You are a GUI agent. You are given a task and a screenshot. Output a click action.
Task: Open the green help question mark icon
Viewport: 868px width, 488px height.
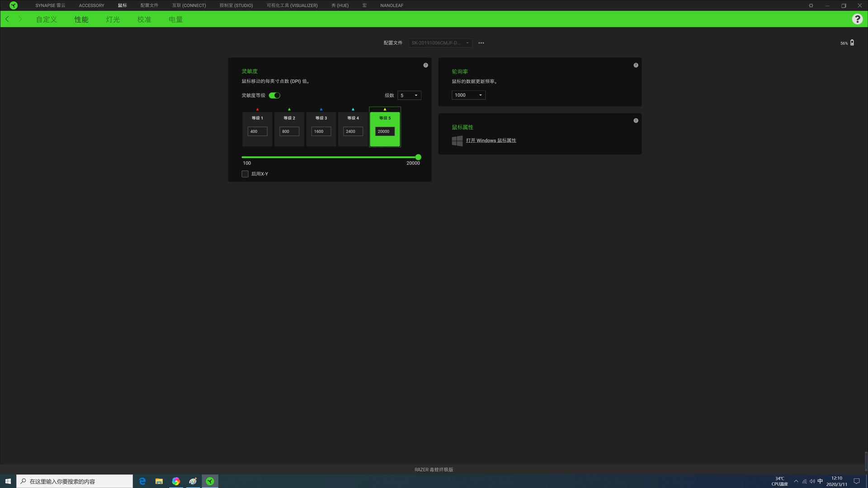point(857,19)
